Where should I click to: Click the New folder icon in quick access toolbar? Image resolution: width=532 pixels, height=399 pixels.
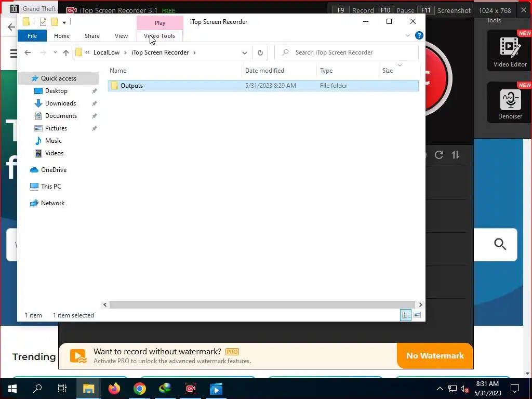pos(55,22)
